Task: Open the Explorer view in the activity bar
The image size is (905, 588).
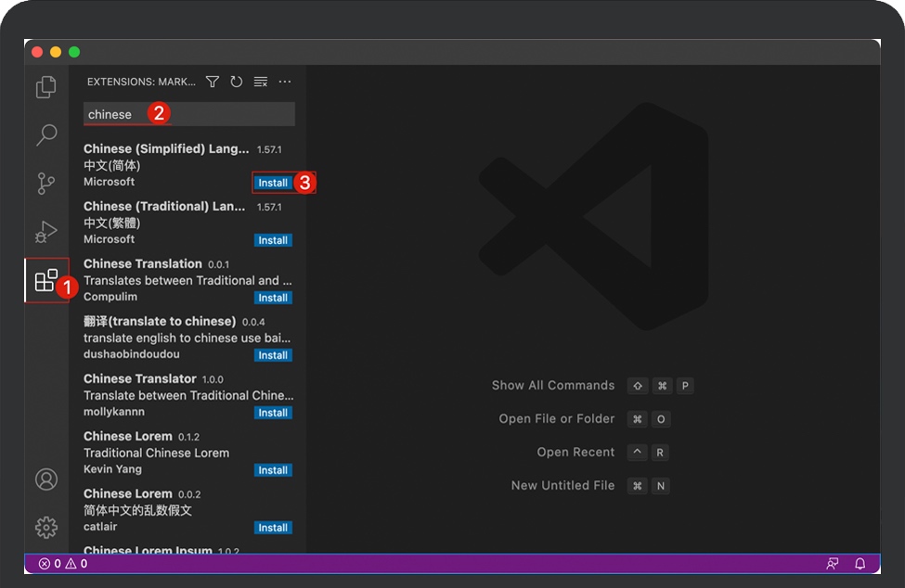Action: coord(46,86)
